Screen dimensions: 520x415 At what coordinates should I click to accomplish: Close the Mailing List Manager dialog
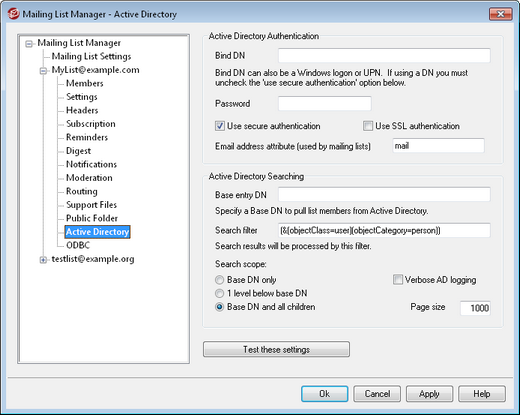(501, 14)
